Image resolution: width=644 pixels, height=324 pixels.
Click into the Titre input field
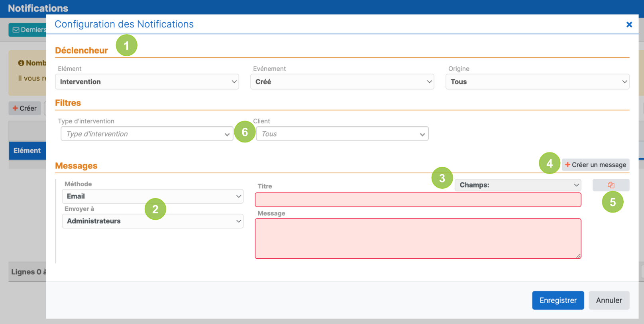(418, 200)
